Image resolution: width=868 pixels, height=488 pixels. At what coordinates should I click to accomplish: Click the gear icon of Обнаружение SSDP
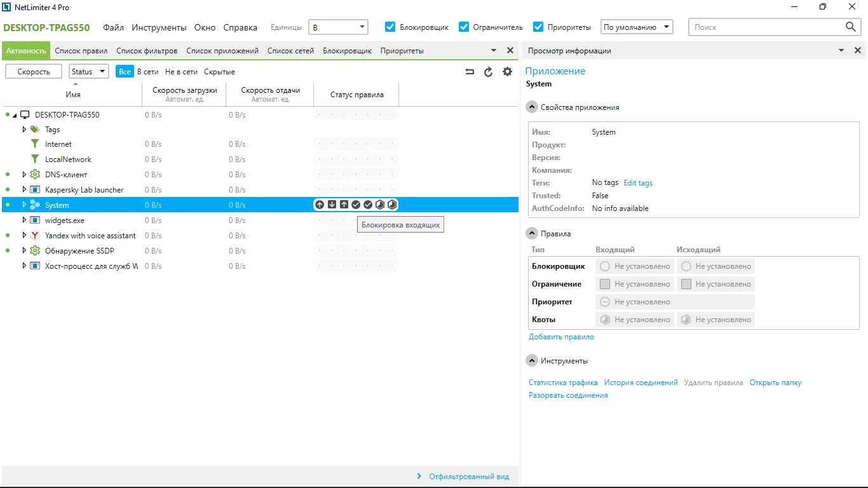[x=35, y=251]
